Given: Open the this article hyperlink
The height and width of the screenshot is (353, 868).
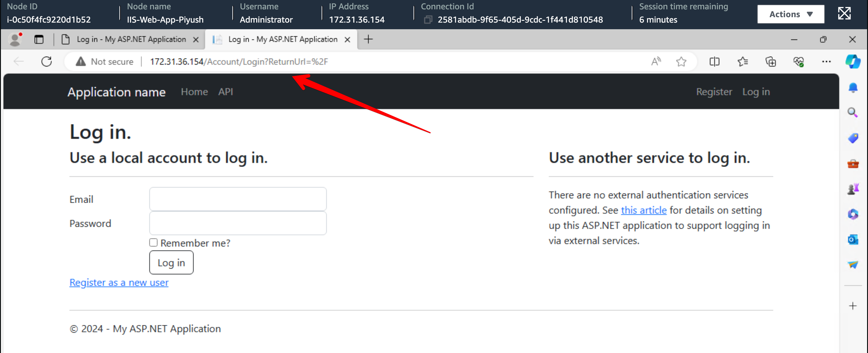Looking at the screenshot, I should [643, 210].
